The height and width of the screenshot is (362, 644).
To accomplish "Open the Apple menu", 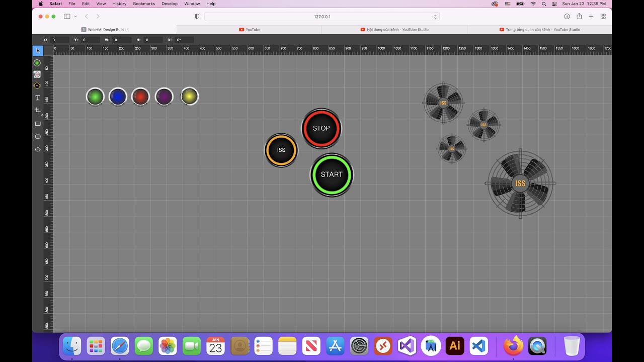I will pyautogui.click(x=41, y=4).
